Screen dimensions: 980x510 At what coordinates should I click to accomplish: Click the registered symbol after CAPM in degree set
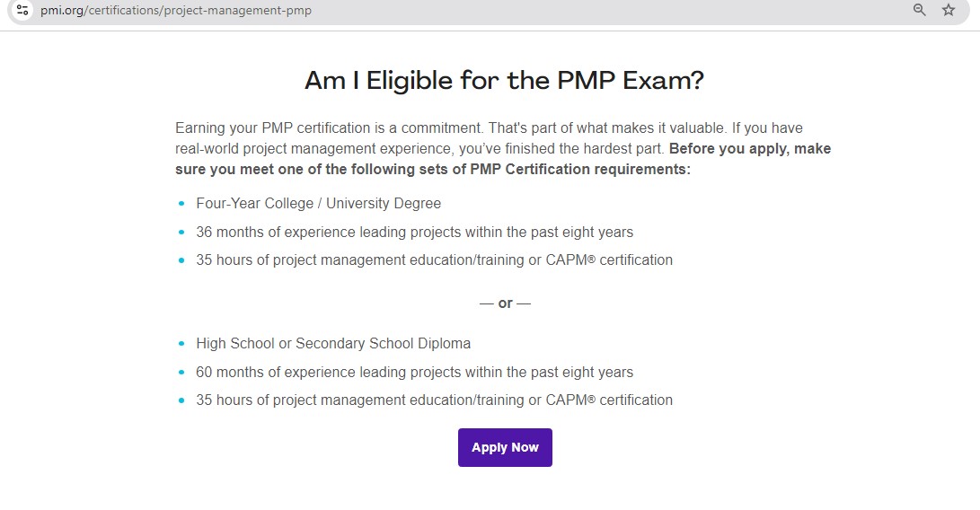[591, 260]
